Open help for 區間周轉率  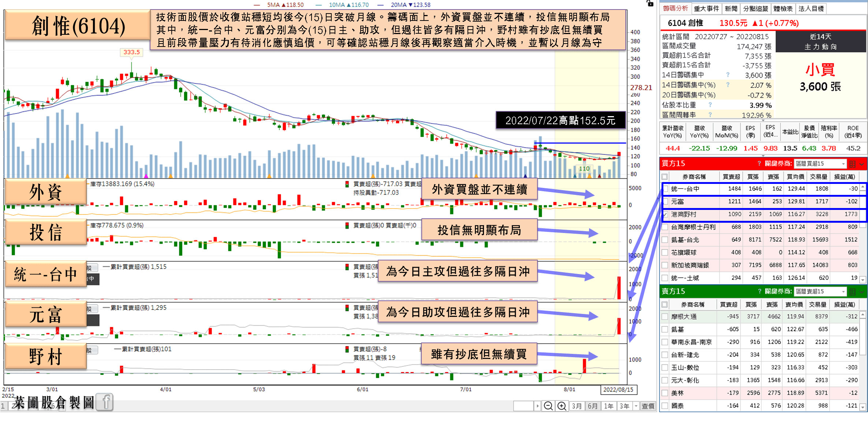[x=710, y=115]
